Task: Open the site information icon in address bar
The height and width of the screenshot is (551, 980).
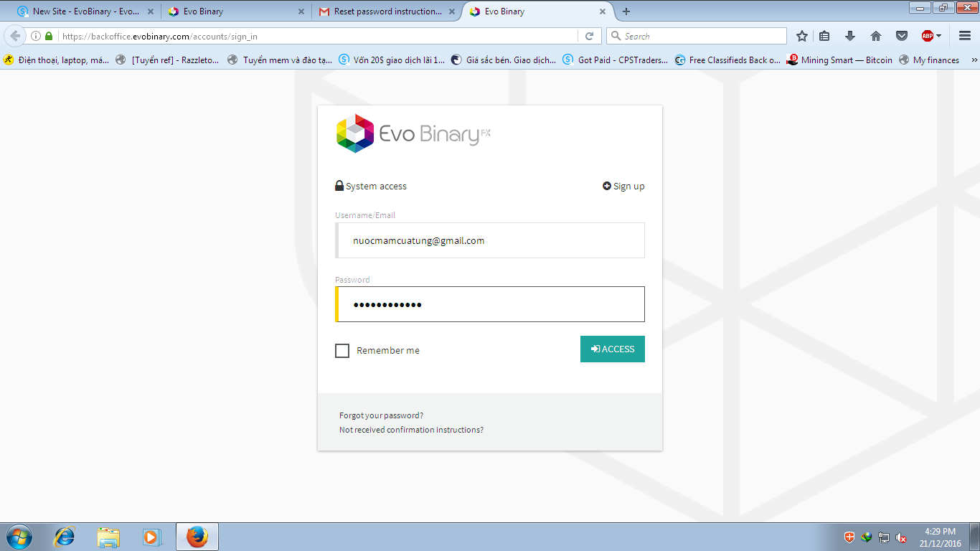Action: point(36,36)
